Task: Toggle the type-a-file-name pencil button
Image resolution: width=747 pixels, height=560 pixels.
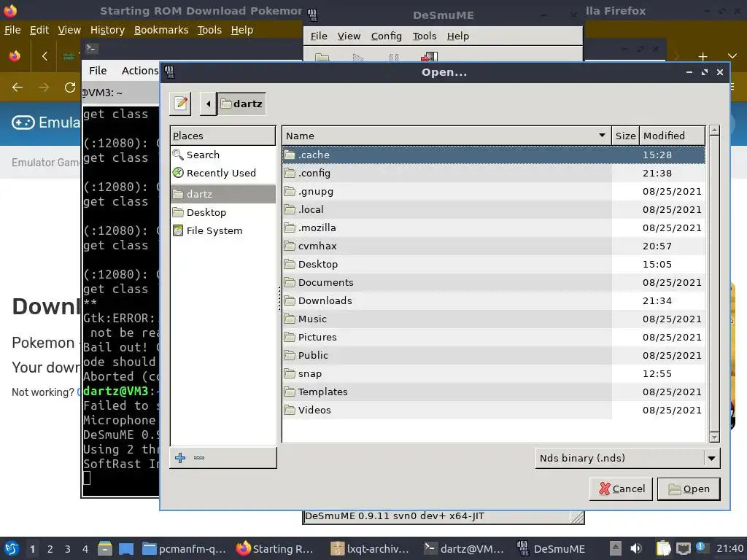Action: [x=181, y=104]
